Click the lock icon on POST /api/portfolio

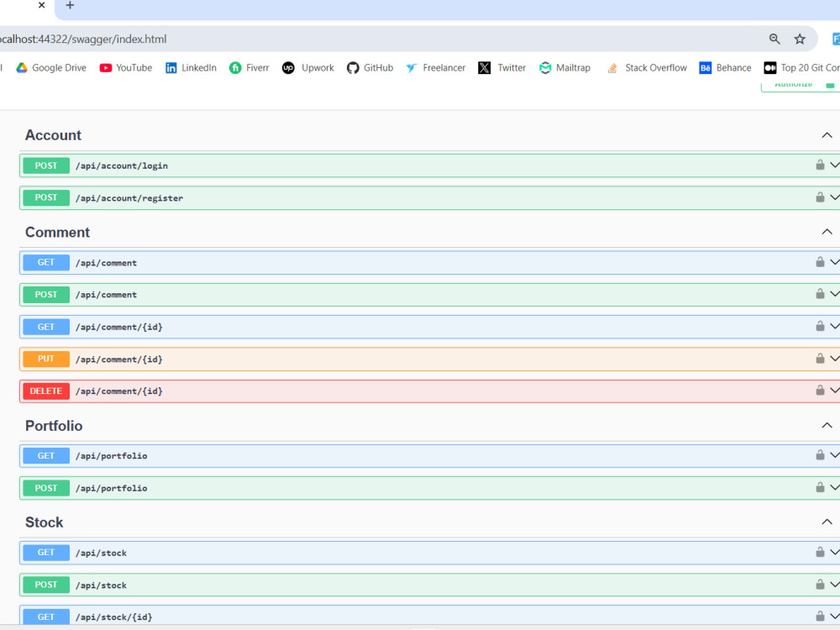click(820, 487)
